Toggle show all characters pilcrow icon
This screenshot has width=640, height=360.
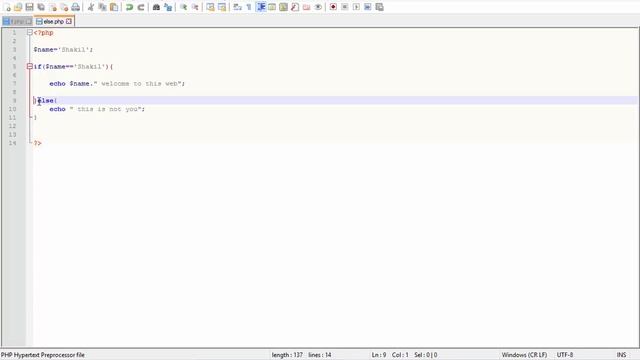pyautogui.click(x=249, y=7)
